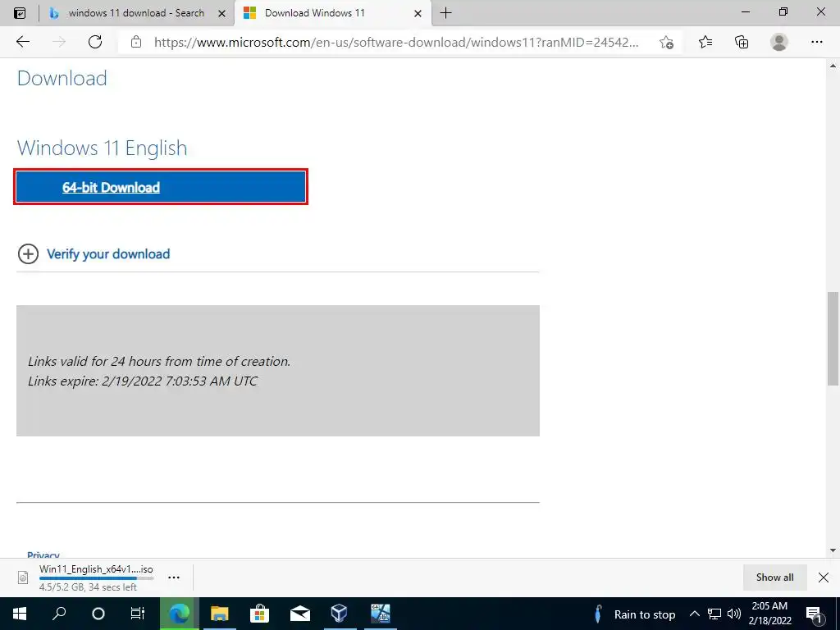The width and height of the screenshot is (840, 630).
Task: Click the scrollbar up arrow
Action: pyautogui.click(x=833, y=66)
